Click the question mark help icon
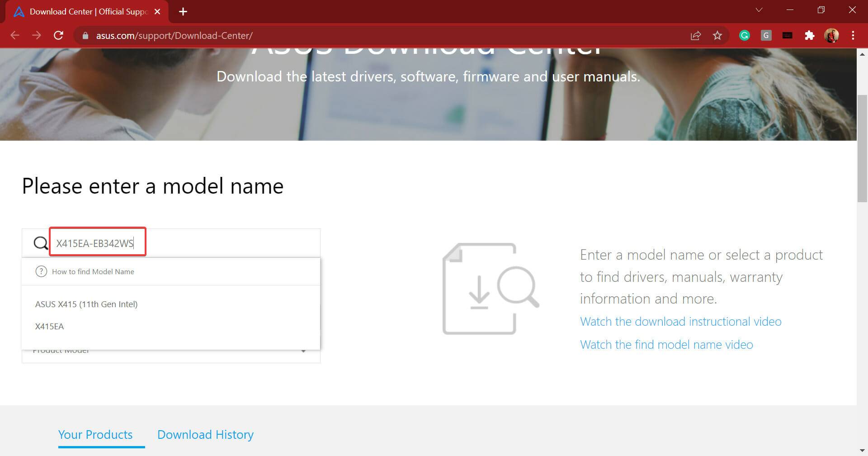Screen dimensions: 868x456 [41, 271]
